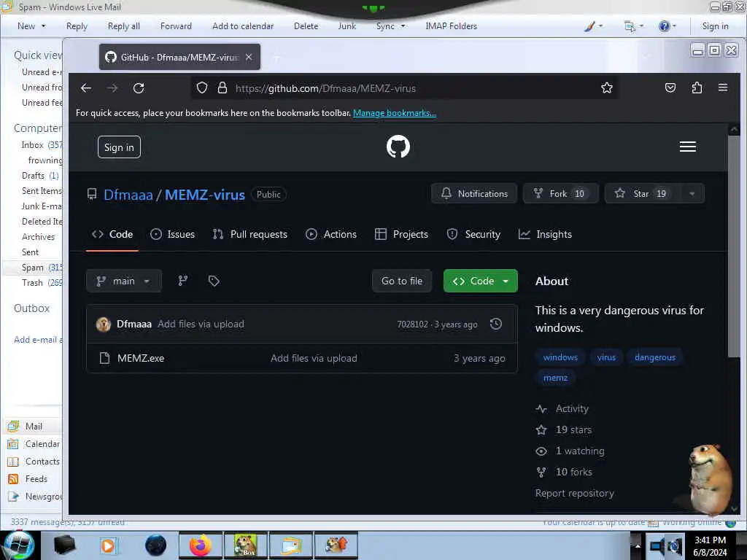Open the Security tab
The width and height of the screenshot is (747, 560).
[x=473, y=234]
